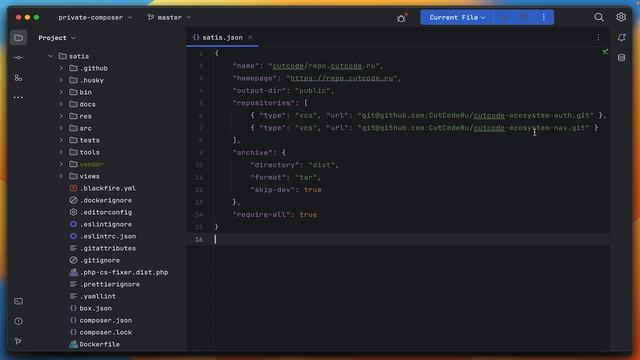Open the Project view dropdown
The height and width of the screenshot is (360, 640).
57,38
